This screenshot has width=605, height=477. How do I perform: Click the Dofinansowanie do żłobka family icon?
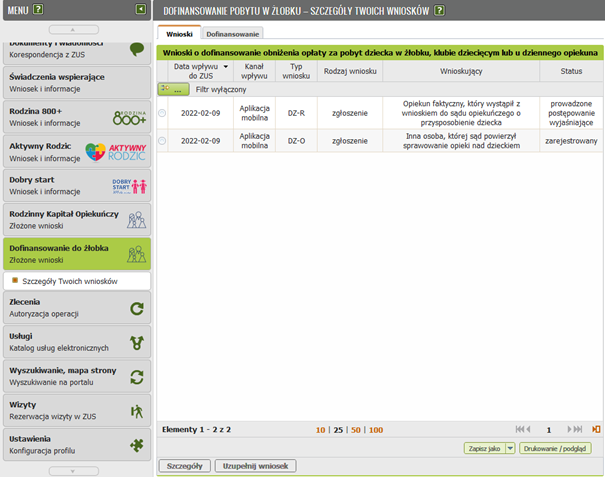click(137, 254)
